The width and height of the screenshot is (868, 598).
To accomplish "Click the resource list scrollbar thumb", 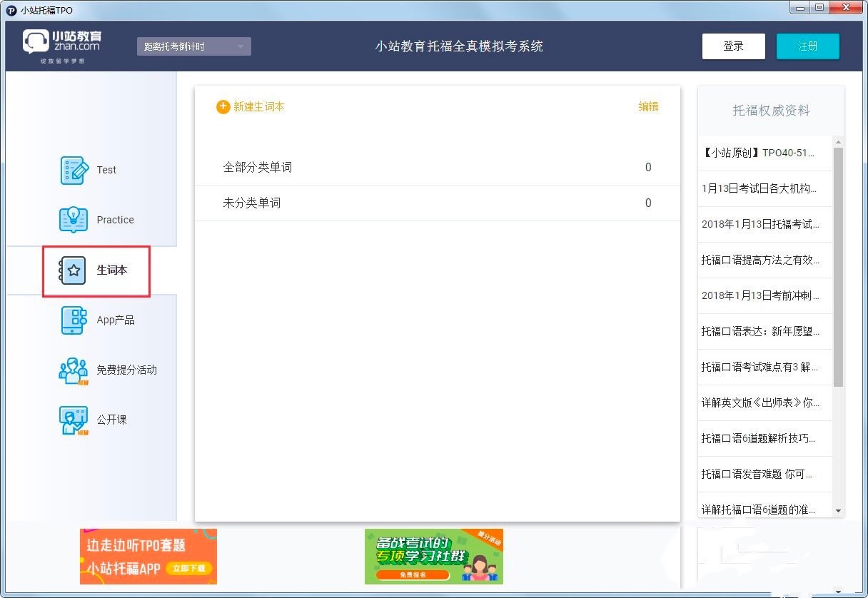I will (839, 267).
